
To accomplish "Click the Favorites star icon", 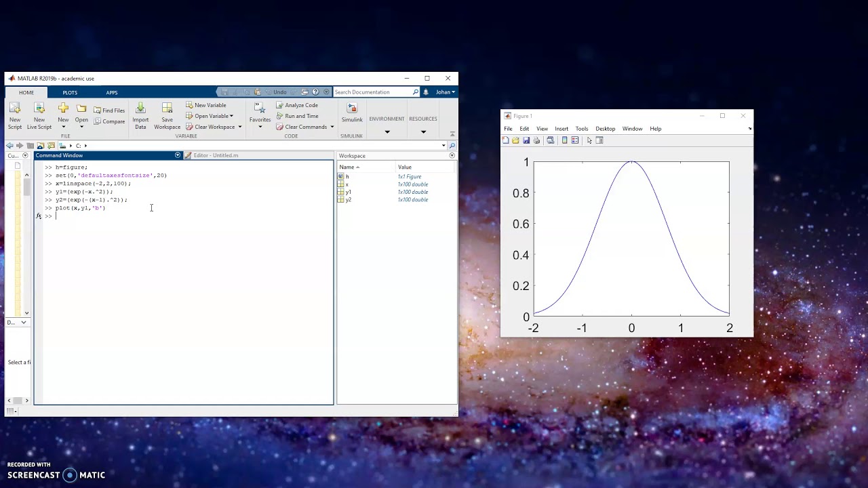I will click(x=260, y=108).
